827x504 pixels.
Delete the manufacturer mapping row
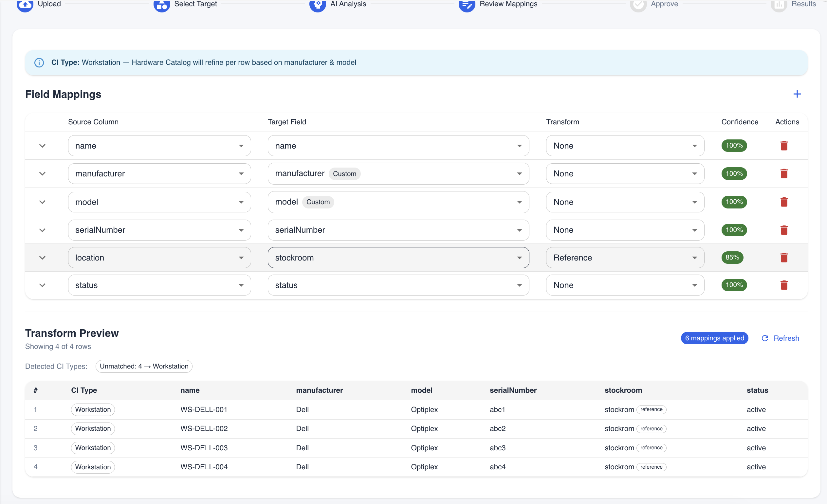[784, 173]
